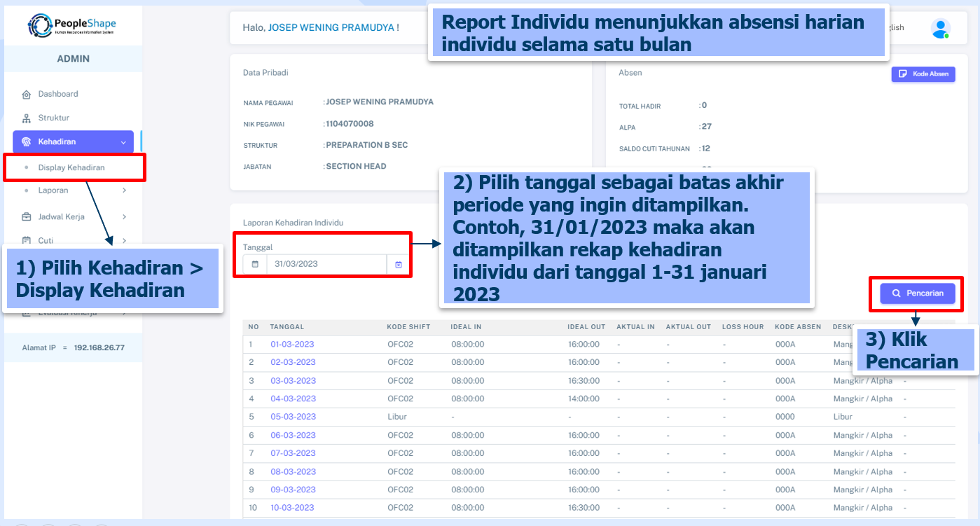The image size is (980, 526).
Task: Expand the Cuti menu arrow
Action: 124,241
